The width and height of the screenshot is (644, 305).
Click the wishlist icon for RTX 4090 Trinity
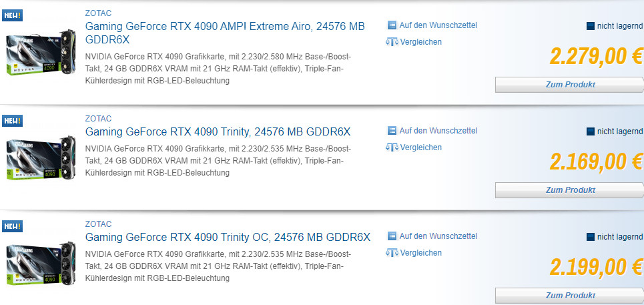click(392, 131)
